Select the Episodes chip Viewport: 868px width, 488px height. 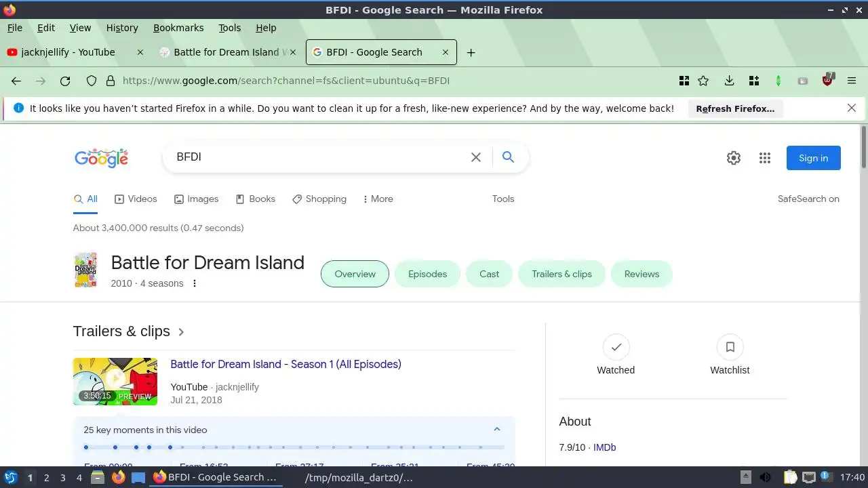[x=427, y=274]
